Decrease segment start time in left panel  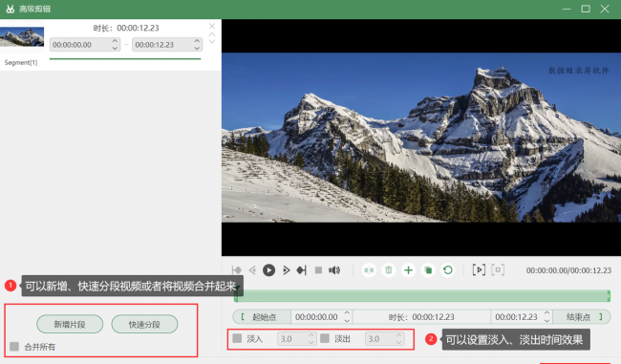(x=115, y=48)
